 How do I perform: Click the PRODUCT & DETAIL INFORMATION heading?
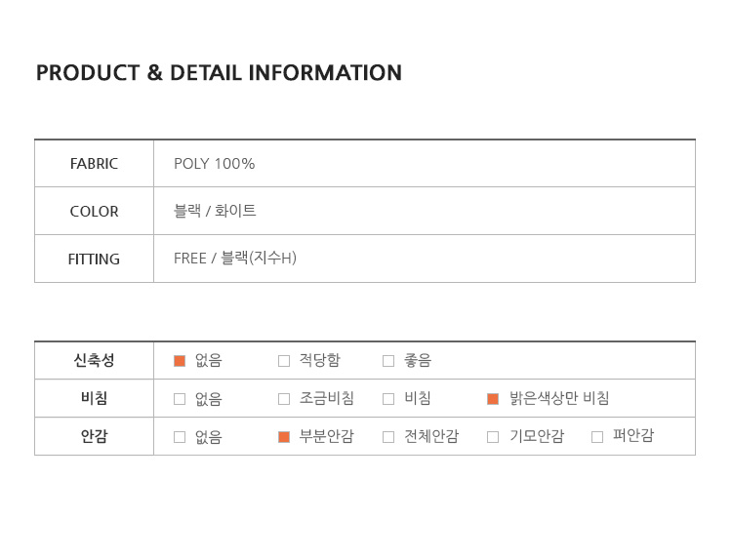click(x=219, y=73)
